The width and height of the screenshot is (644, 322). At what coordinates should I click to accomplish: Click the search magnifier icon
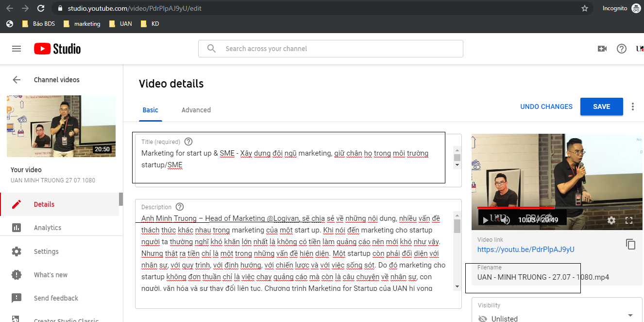point(211,49)
